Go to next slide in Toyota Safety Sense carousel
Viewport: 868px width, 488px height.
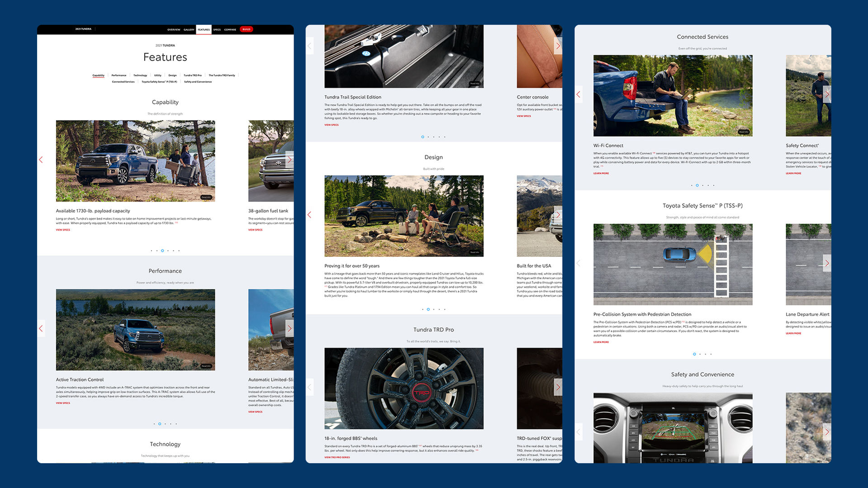(x=827, y=263)
